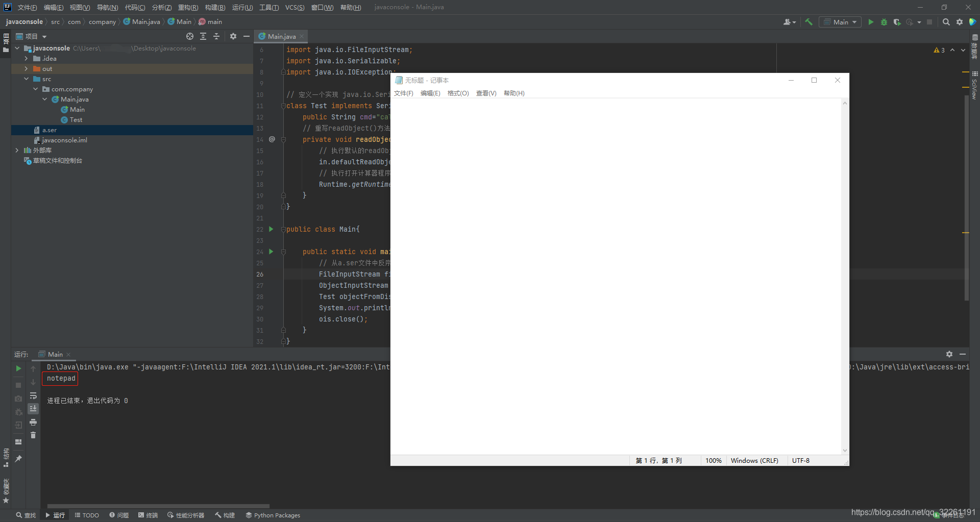This screenshot has width=980, height=522.
Task: Collapse the com.company package
Action: pos(36,89)
